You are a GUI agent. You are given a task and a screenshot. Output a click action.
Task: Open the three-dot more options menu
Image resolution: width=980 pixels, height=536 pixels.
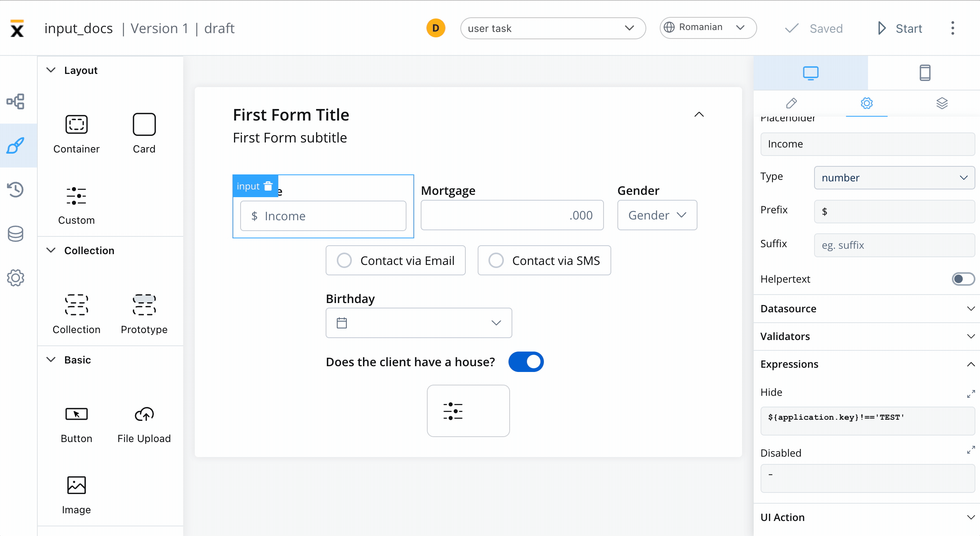coord(952,28)
